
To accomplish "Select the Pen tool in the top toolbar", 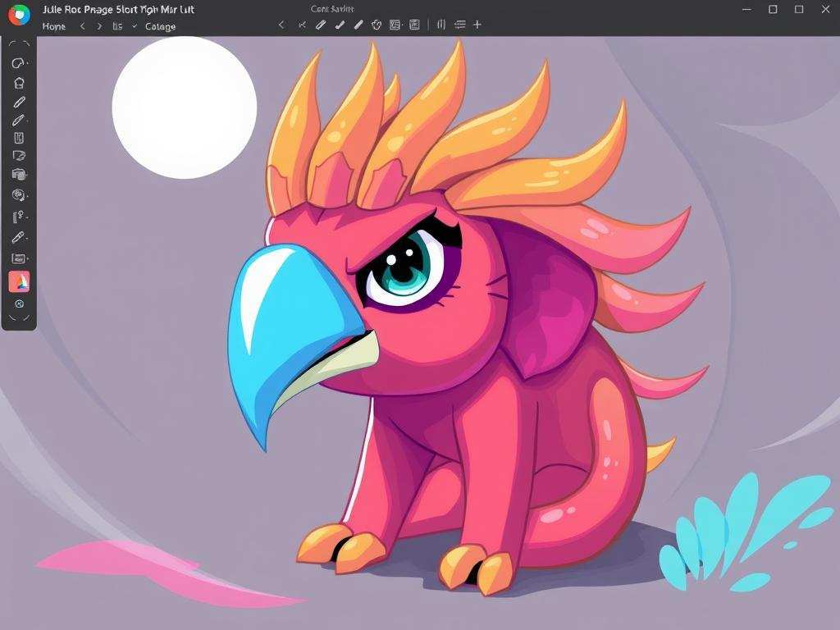I will tap(322, 25).
